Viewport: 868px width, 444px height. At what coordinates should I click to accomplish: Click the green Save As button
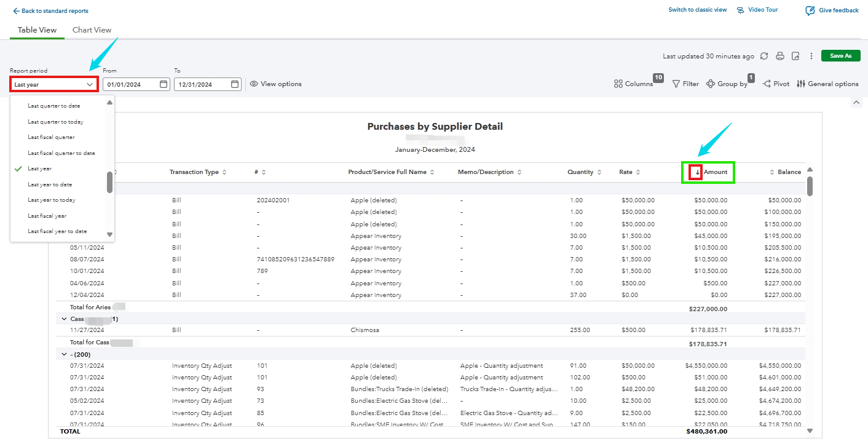[x=840, y=56]
